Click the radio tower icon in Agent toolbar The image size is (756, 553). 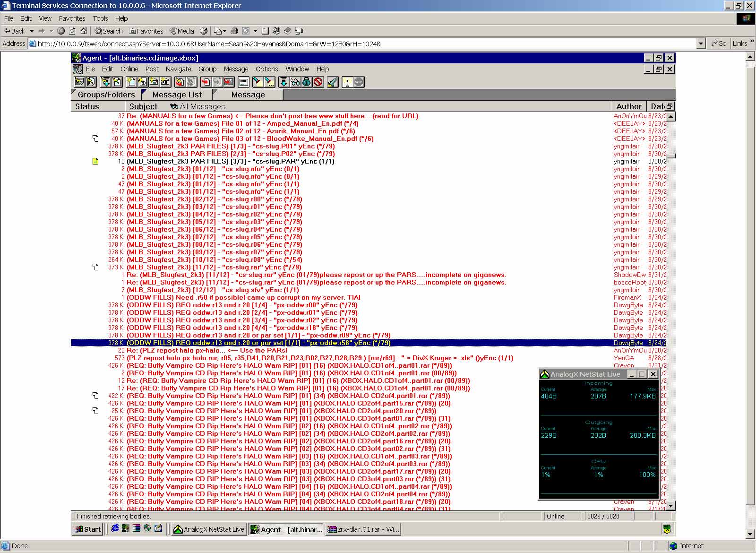tap(347, 82)
